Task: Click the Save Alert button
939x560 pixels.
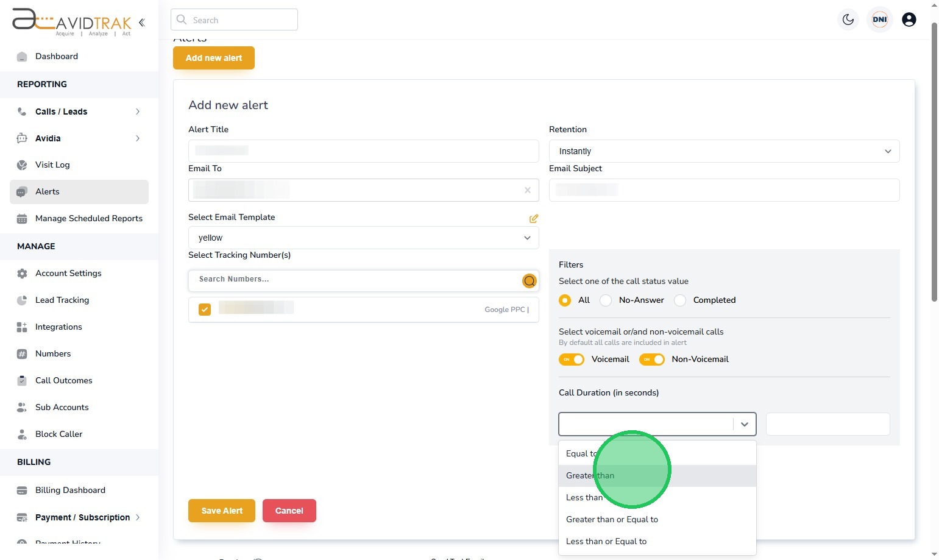Action: pos(222,511)
